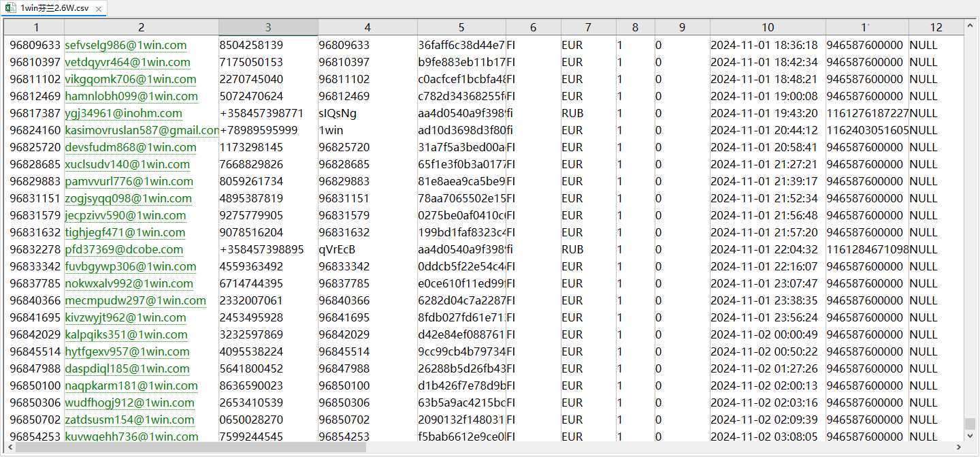
Task: Select cell 7668829826 in column 3
Action: [268, 164]
